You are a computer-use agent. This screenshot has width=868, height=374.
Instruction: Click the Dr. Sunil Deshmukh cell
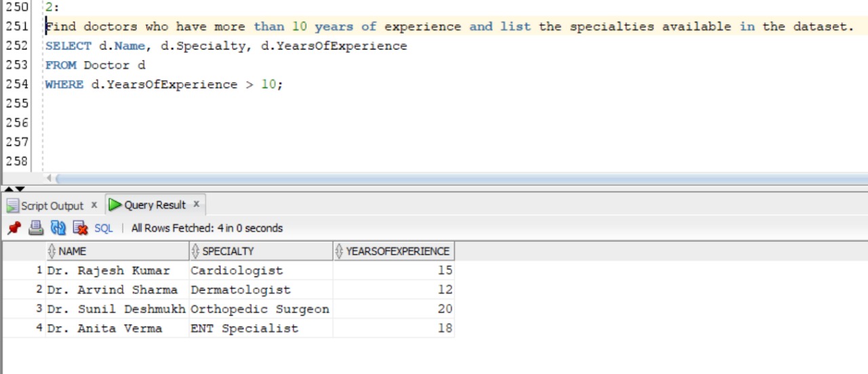click(118, 309)
